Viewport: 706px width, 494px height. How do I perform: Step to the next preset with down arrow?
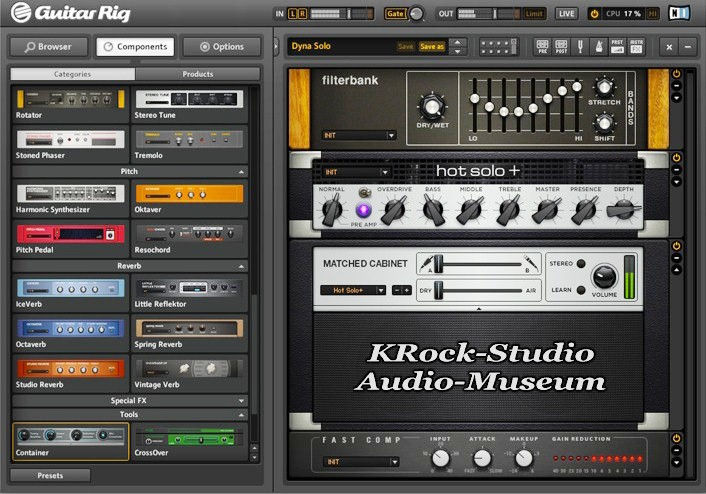click(458, 51)
